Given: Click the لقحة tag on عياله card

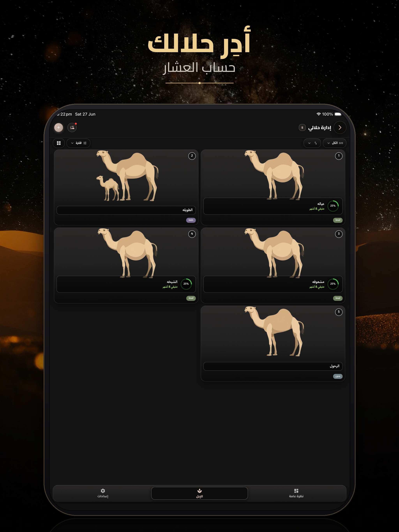Looking at the screenshot, I should 338,220.
